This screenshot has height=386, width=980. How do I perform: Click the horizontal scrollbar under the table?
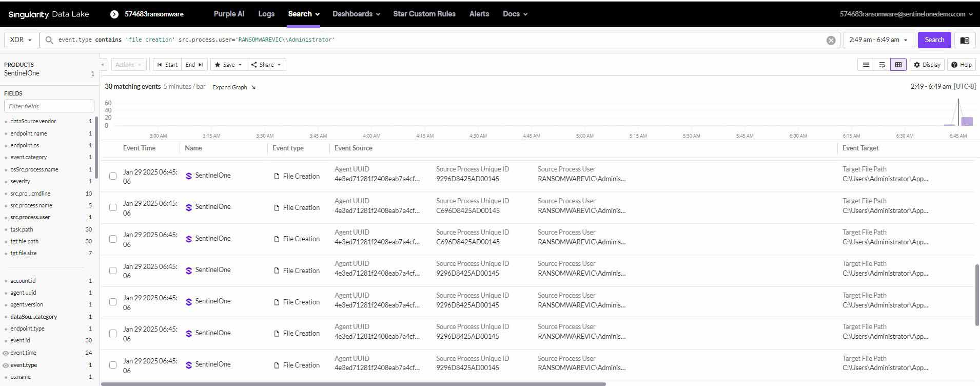click(353, 383)
